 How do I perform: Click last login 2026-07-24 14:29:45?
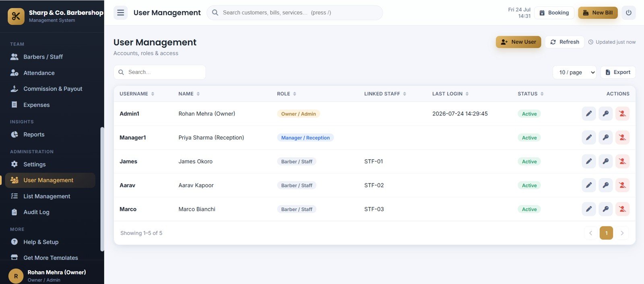pos(460,114)
